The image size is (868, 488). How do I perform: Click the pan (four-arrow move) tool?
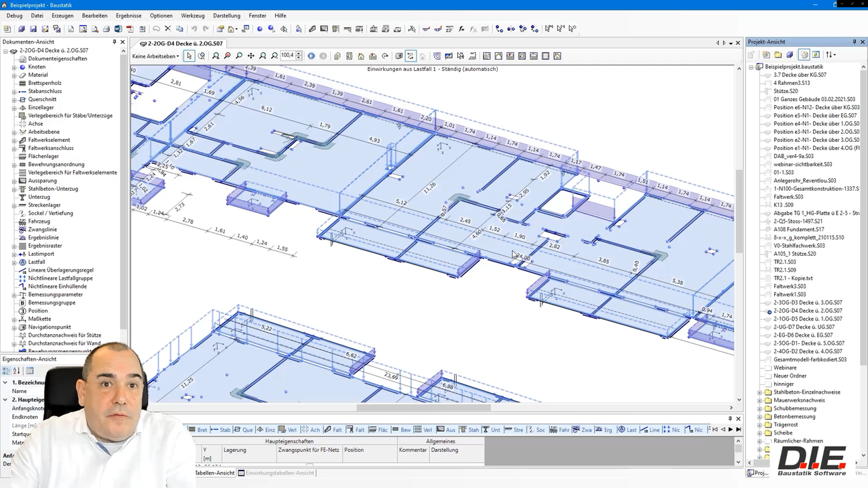pos(250,56)
